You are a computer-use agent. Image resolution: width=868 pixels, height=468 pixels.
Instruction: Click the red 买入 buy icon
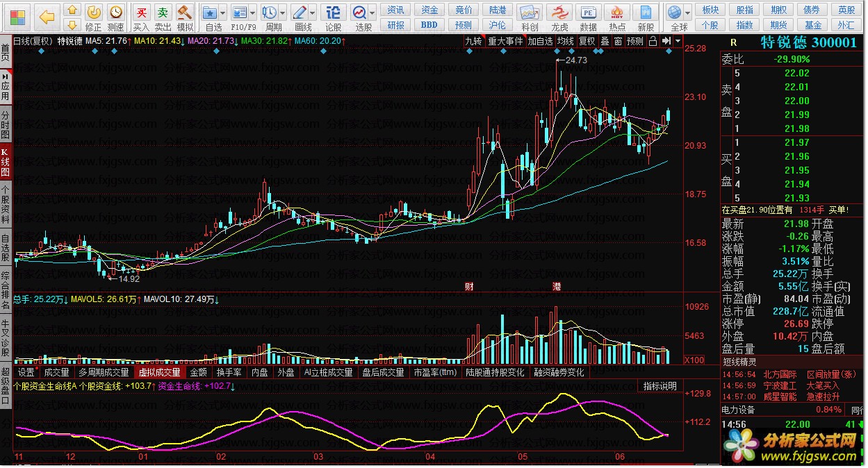(141, 12)
